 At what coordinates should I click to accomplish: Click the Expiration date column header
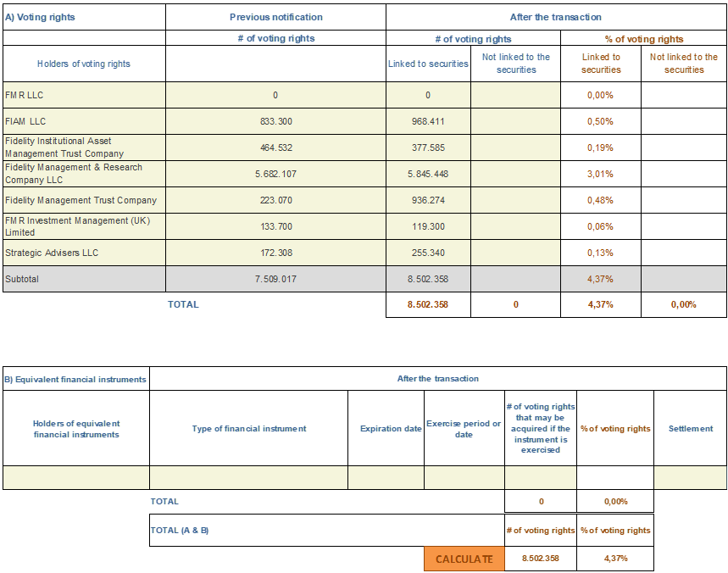pyautogui.click(x=386, y=428)
